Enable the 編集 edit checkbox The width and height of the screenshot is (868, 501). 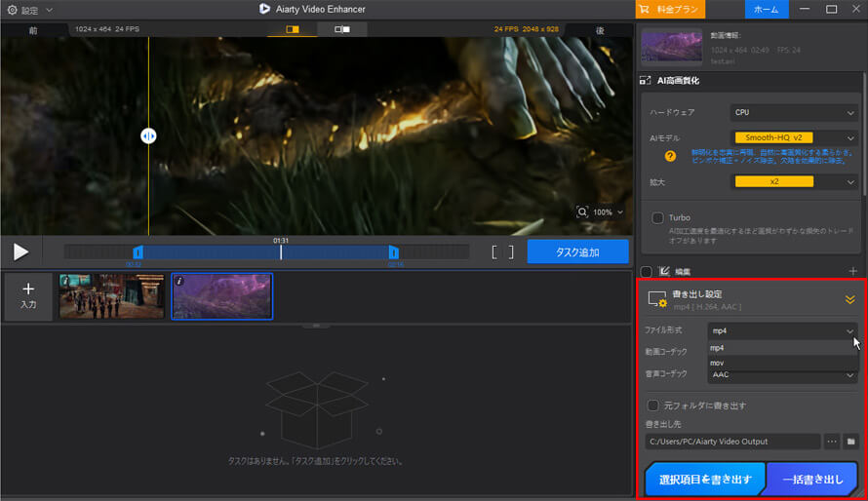pos(646,272)
